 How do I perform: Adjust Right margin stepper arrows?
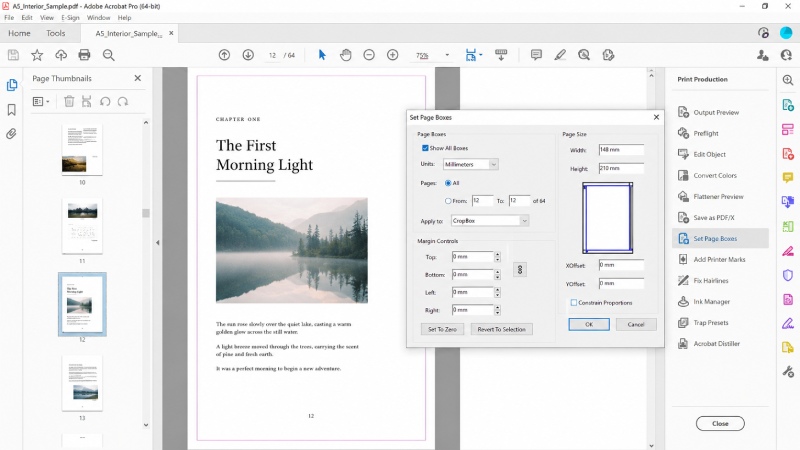pos(497,310)
